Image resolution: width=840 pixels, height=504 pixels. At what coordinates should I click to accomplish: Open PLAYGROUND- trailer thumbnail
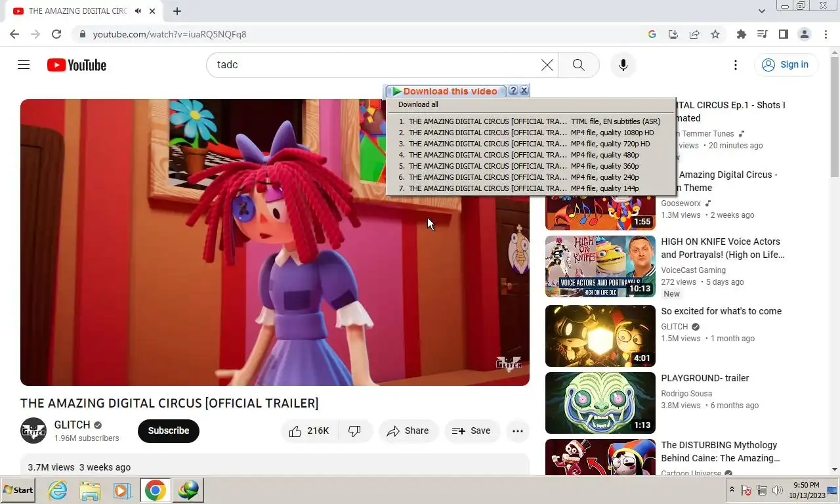(x=600, y=403)
